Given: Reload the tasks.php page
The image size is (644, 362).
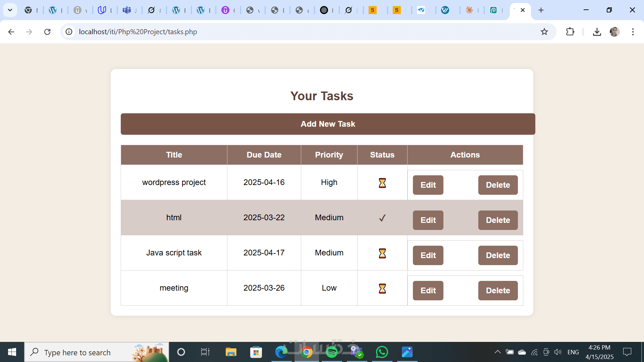Looking at the screenshot, I should (x=47, y=32).
